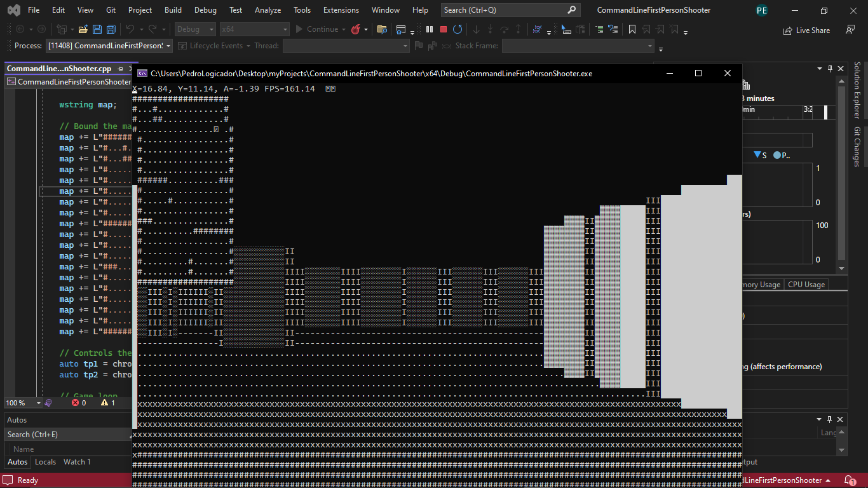Screen dimensions: 868x488
Task: Open the Analyze menu
Action: pos(268,10)
